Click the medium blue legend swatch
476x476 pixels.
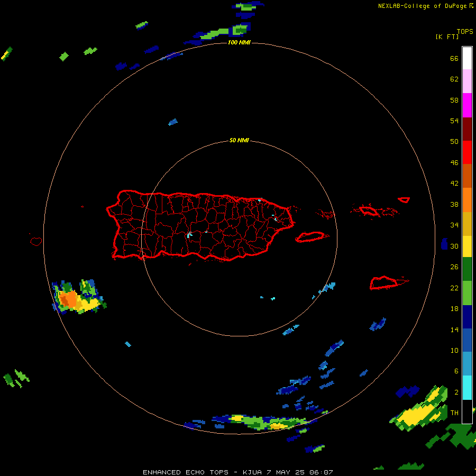pos(467,340)
